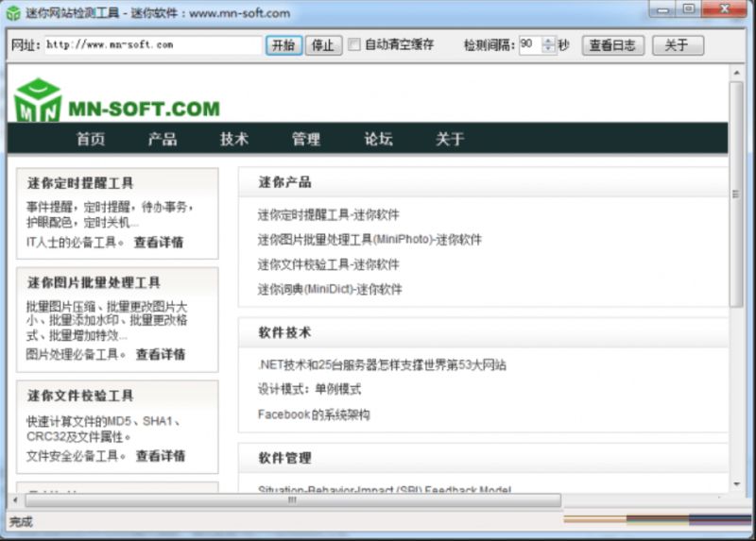Open the 产品 navigation tab

pyautogui.click(x=163, y=139)
